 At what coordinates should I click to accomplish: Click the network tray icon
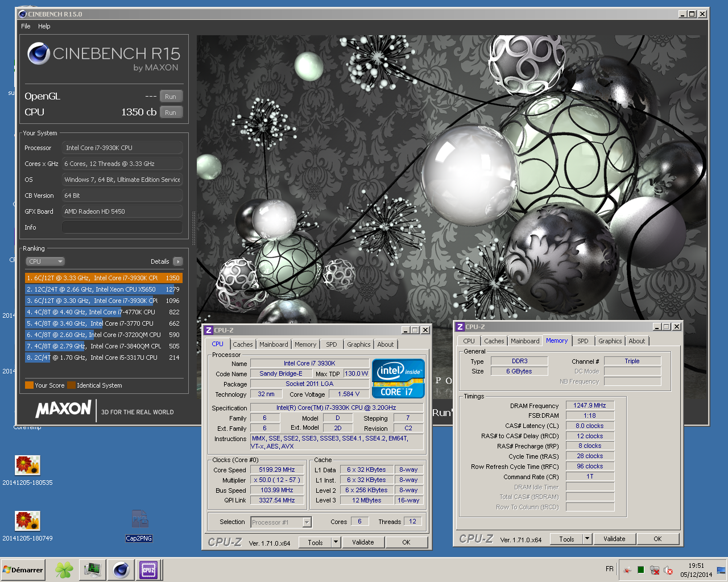tap(655, 570)
